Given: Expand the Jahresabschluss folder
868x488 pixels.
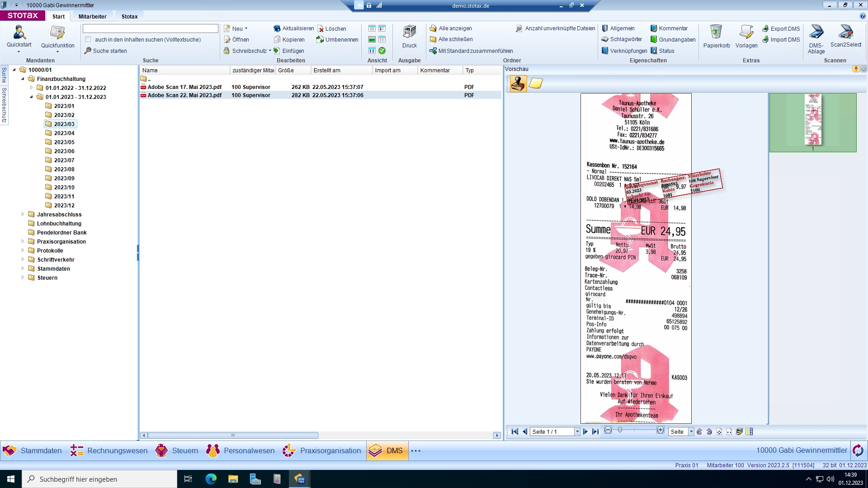Looking at the screenshot, I should point(23,214).
